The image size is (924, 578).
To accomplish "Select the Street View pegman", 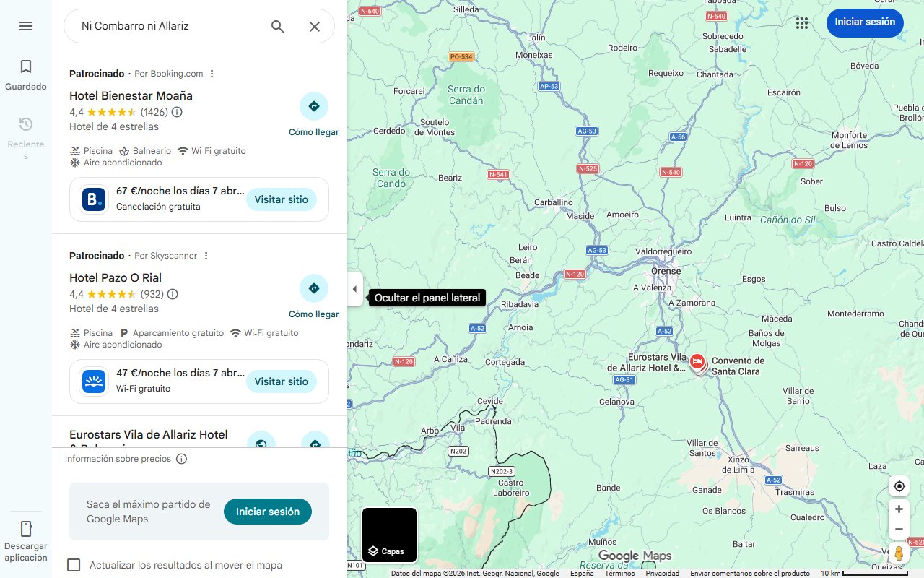I will point(899,553).
